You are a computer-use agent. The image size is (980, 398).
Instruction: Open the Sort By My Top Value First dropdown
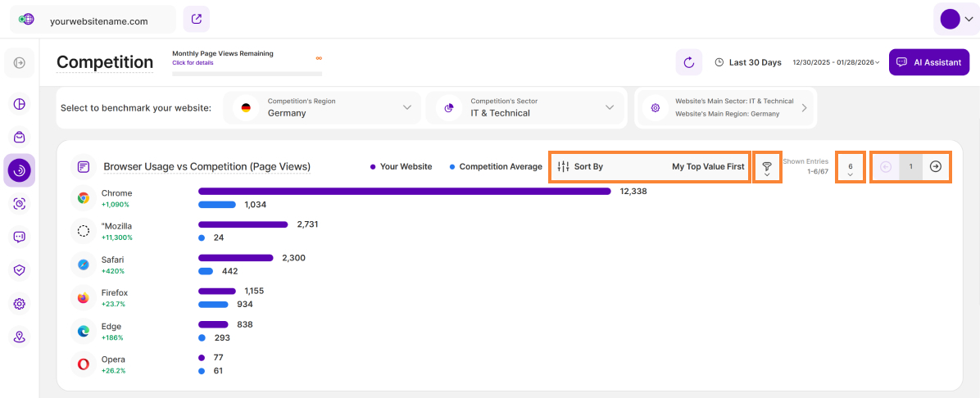coord(650,166)
